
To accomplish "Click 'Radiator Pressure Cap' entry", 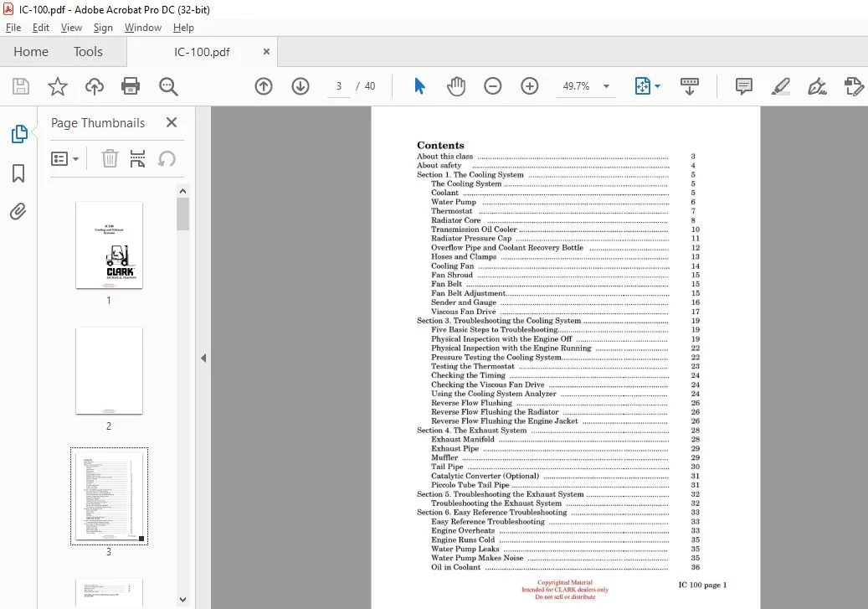I will (x=471, y=238).
